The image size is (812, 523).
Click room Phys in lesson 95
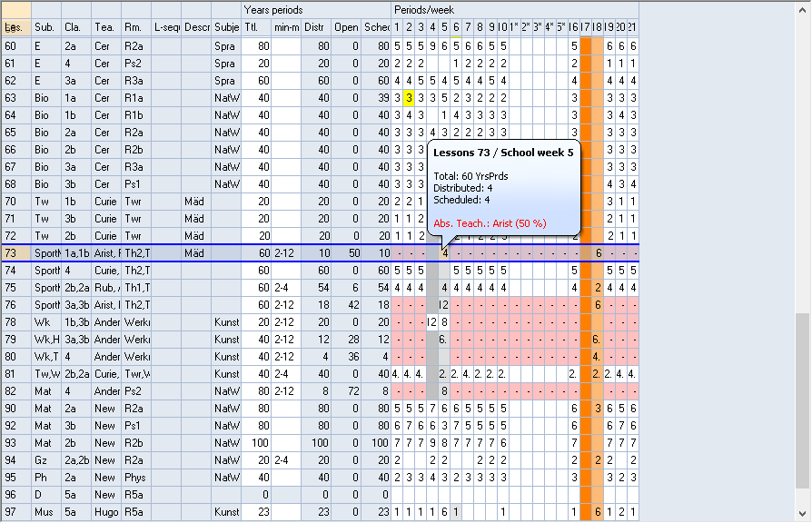(x=136, y=478)
